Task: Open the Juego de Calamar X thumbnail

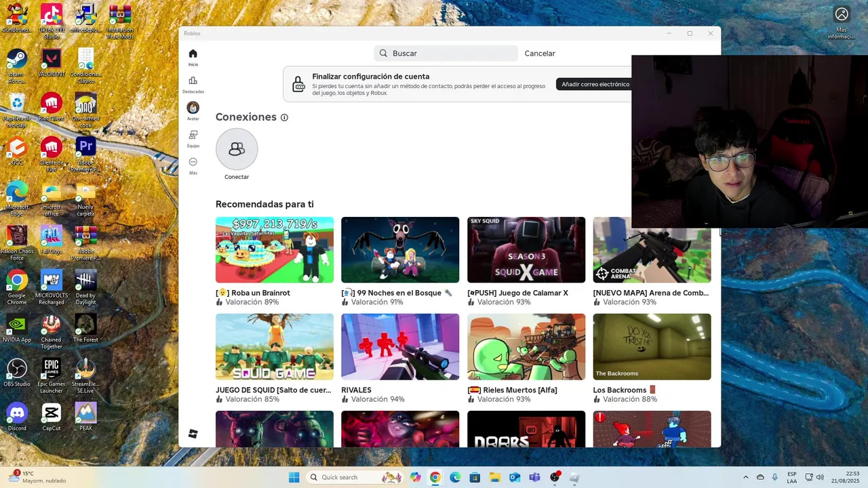Action: (x=526, y=249)
